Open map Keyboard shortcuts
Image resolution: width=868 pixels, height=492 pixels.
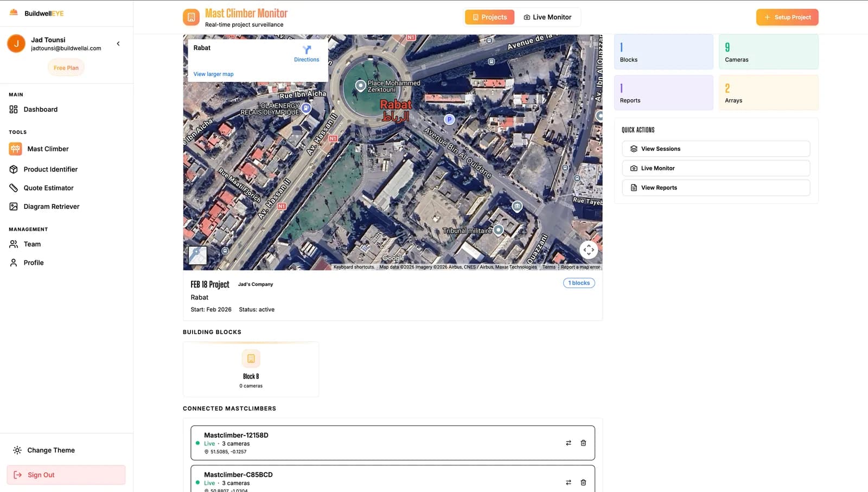point(354,267)
